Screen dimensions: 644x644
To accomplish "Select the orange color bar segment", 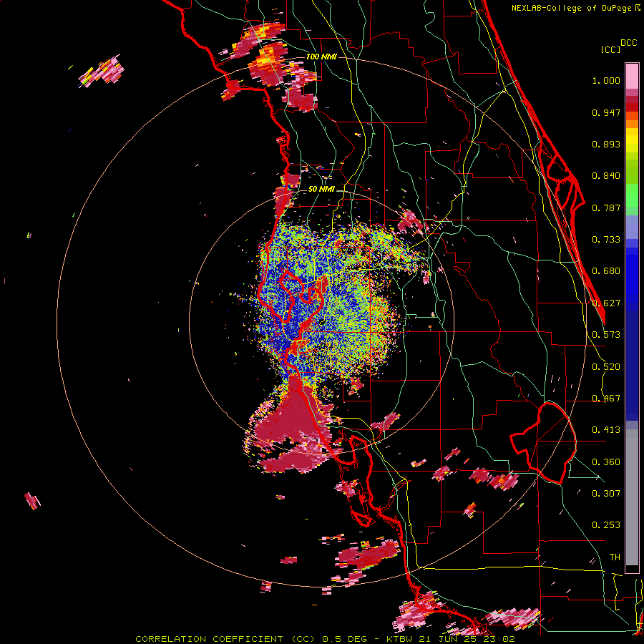I will pyautogui.click(x=632, y=124).
